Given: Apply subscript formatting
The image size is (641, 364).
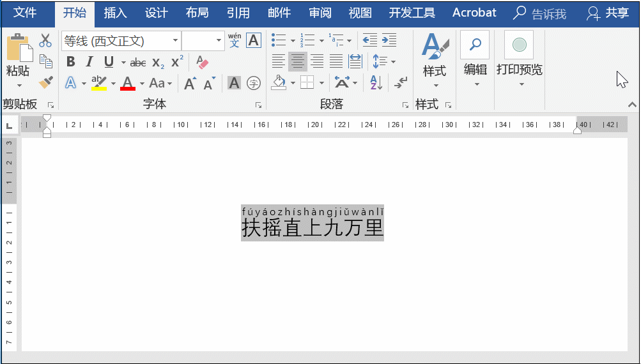Looking at the screenshot, I should pos(158,63).
